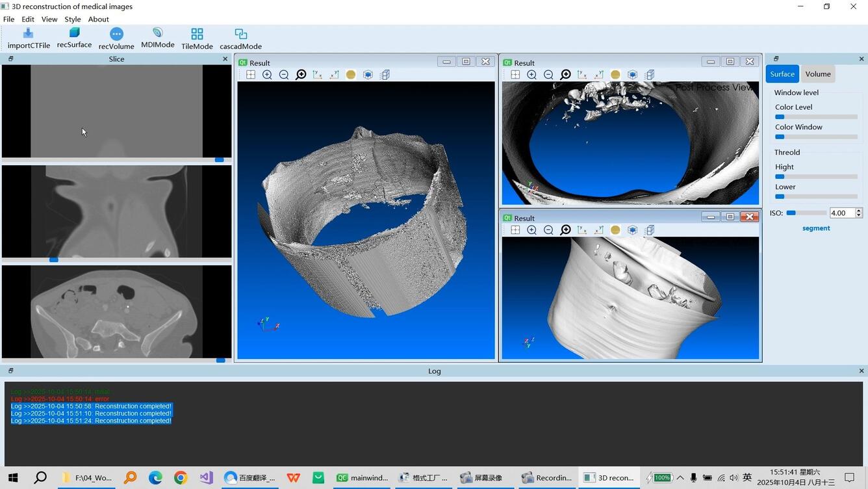This screenshot has height=489, width=868.
Task: Click the importCTFile toolbar icon
Action: [29, 38]
